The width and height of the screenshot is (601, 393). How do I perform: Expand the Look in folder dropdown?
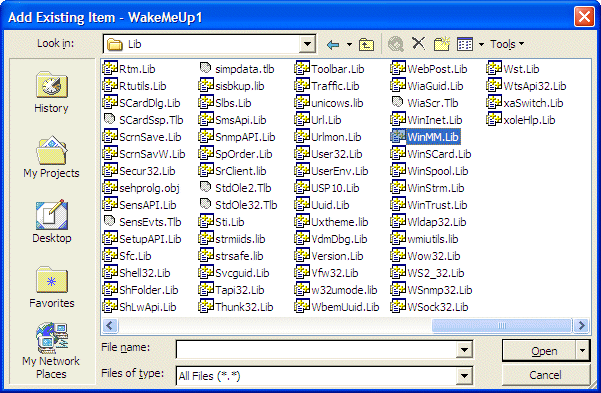pyautogui.click(x=307, y=44)
